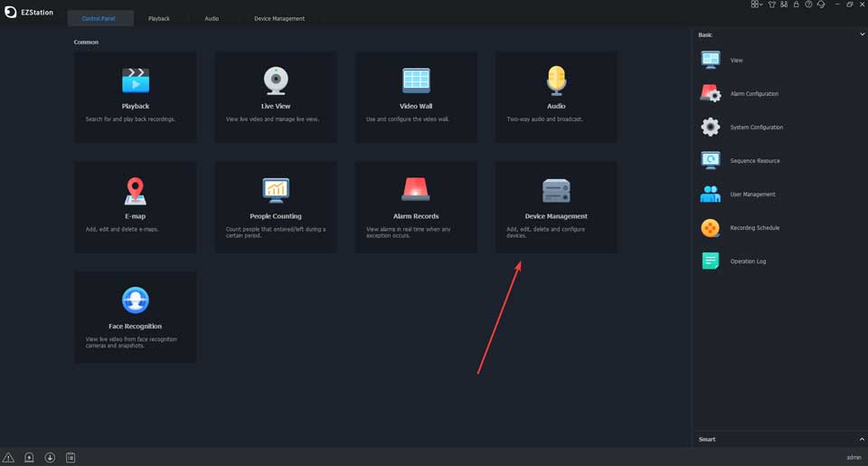Collapse the Basic section chevron
Viewport: 868px width, 466px height.
[862, 34]
